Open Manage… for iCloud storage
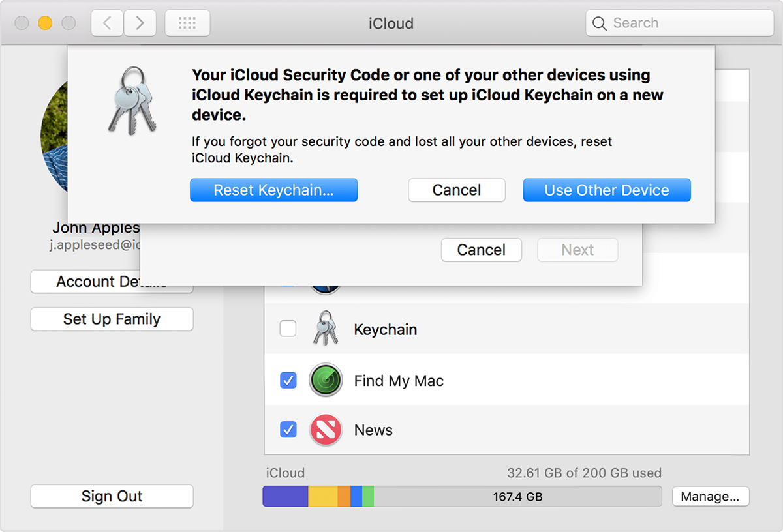This screenshot has width=783, height=532. 710,497
